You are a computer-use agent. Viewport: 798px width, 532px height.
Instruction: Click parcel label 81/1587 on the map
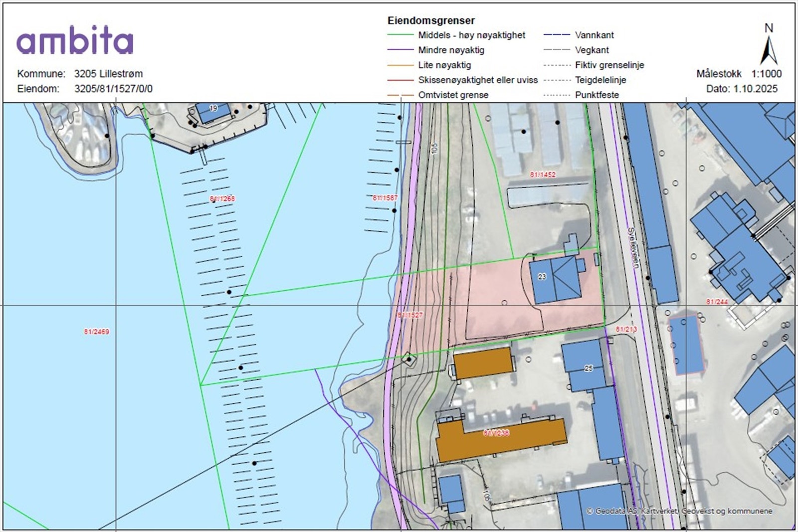pyautogui.click(x=385, y=198)
